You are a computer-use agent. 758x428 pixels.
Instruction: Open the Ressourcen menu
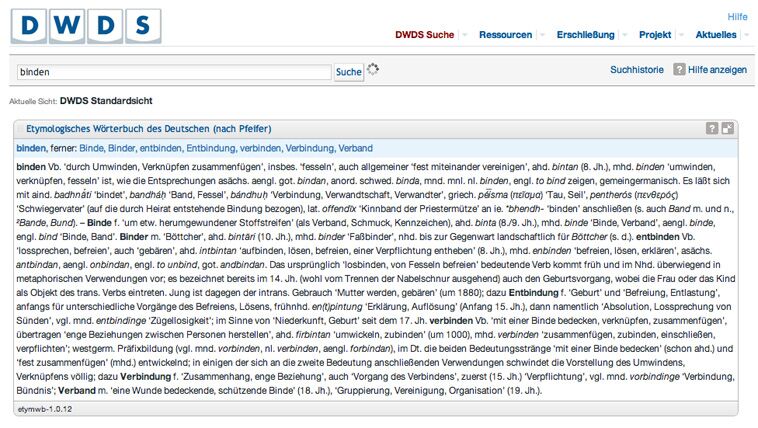coord(505,35)
